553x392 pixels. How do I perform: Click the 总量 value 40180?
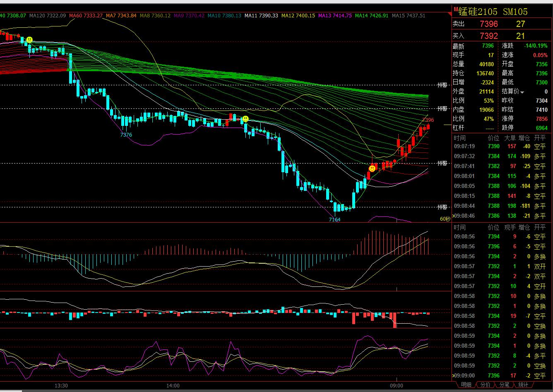[x=487, y=64]
